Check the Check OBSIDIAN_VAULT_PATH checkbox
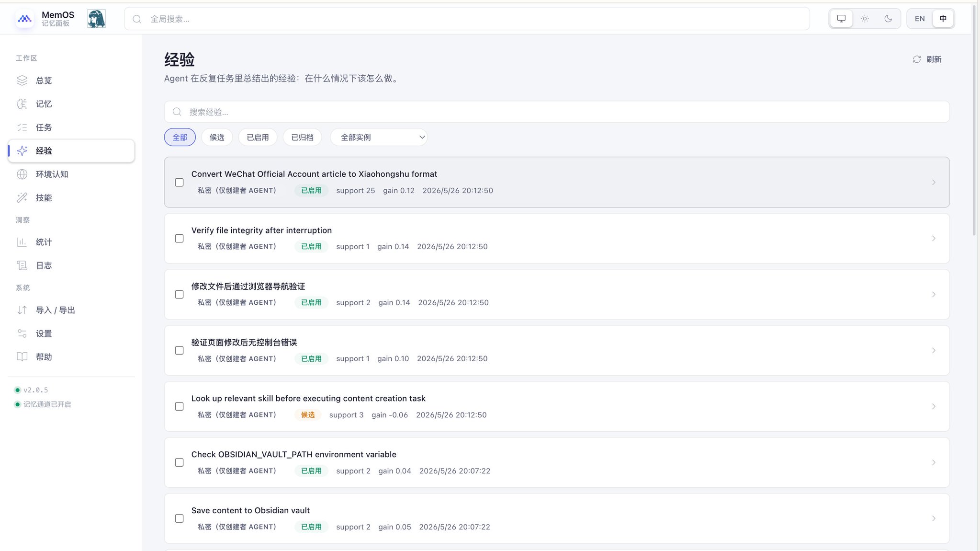 tap(179, 463)
